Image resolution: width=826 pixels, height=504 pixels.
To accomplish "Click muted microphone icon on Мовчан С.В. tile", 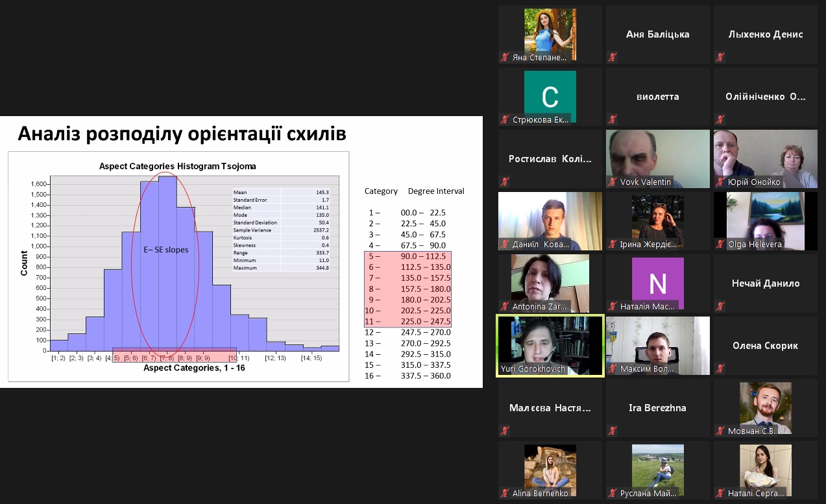I will (x=720, y=431).
